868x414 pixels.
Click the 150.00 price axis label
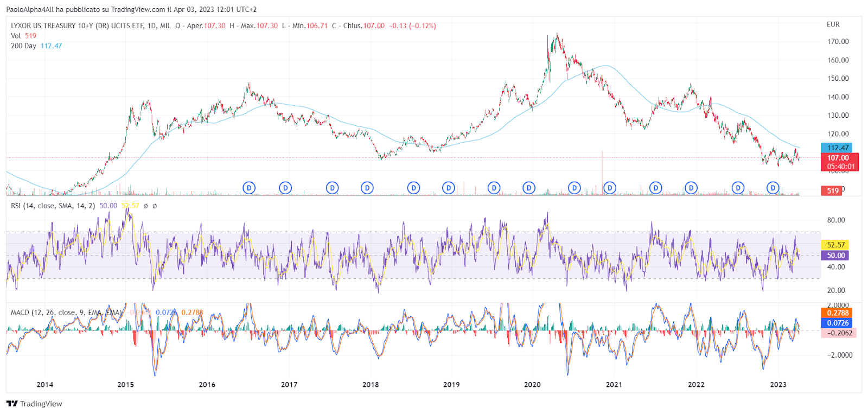click(x=838, y=79)
